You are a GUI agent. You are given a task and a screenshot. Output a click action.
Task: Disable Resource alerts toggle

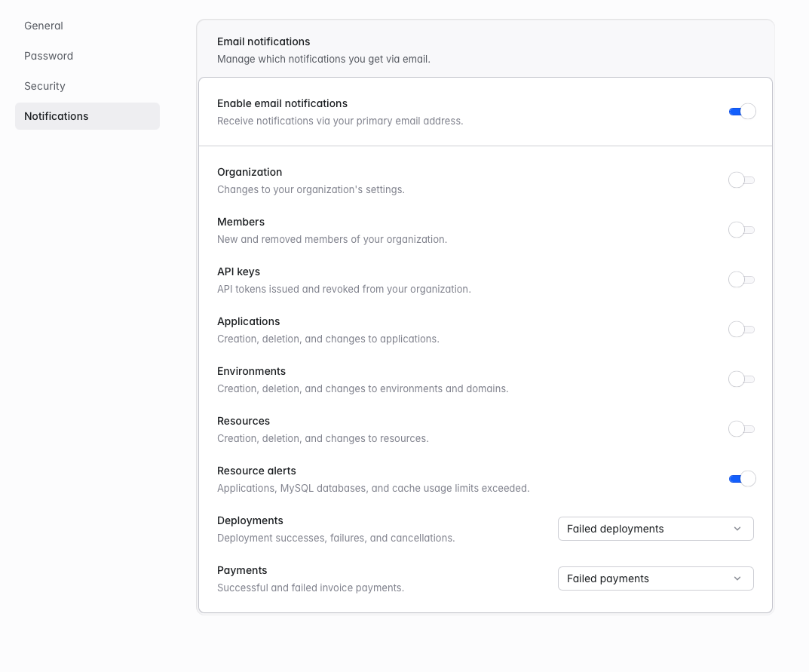tap(742, 479)
